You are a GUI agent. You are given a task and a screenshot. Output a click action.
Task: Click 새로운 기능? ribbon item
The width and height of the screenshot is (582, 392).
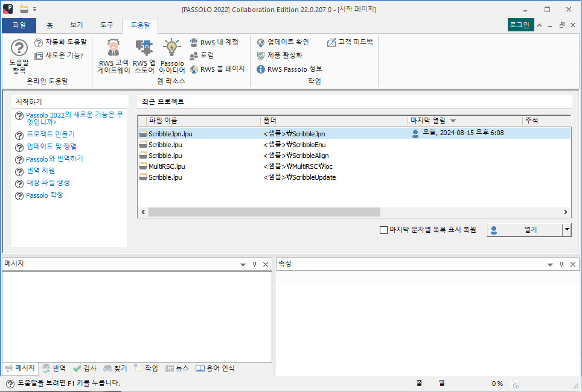59,55
